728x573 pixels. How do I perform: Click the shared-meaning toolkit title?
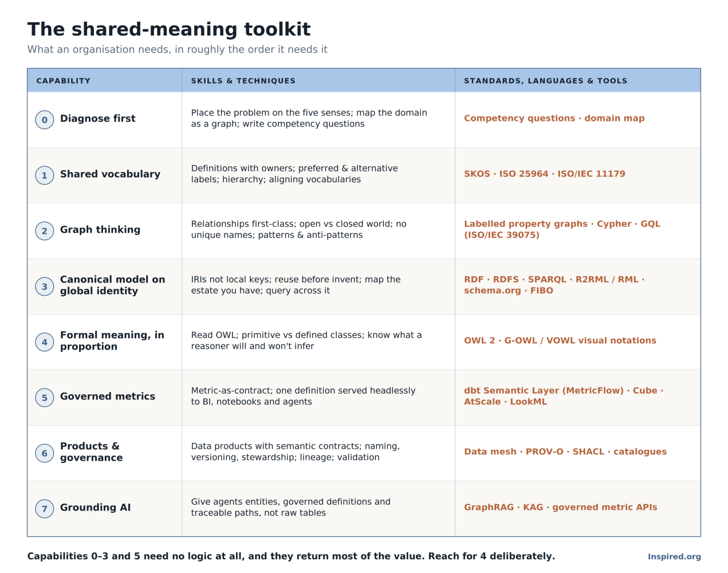click(x=169, y=29)
